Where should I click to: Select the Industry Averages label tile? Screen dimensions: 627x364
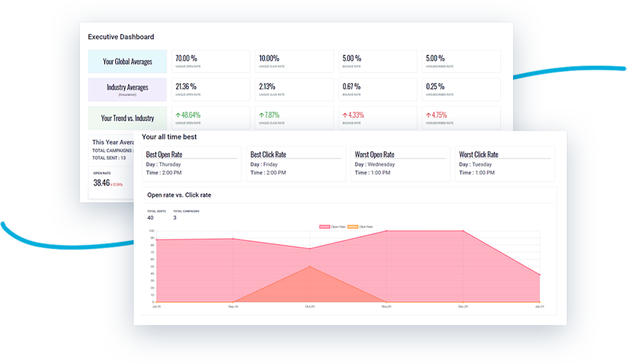[127, 90]
